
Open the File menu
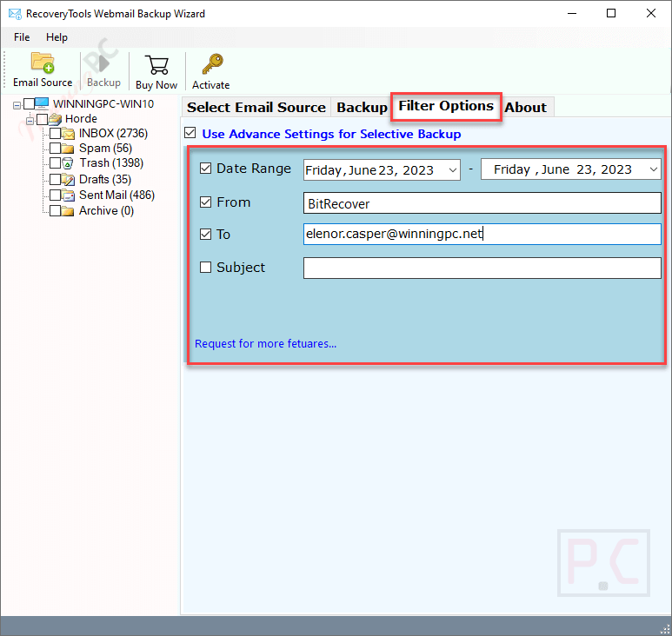(22, 37)
